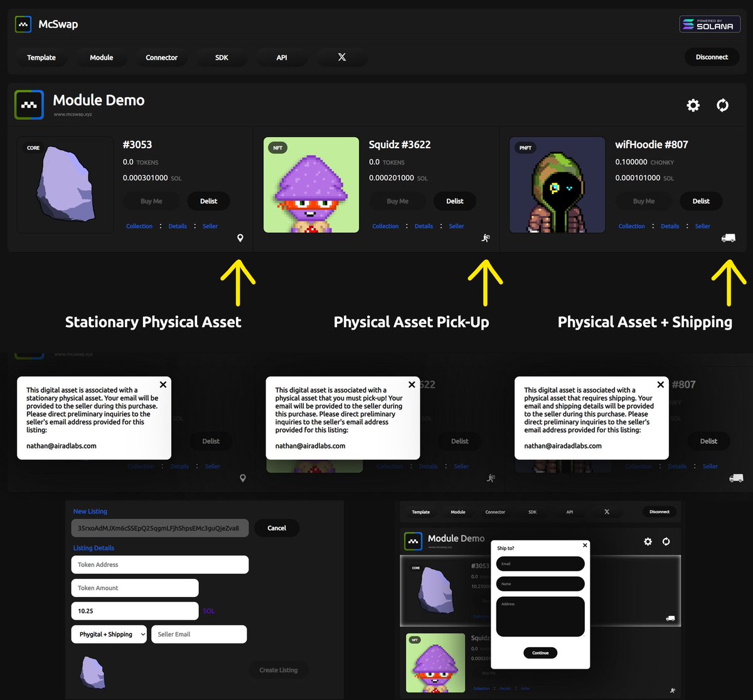
Task: Click bright Delist button on Squidz #3622 card
Action: 455,201
